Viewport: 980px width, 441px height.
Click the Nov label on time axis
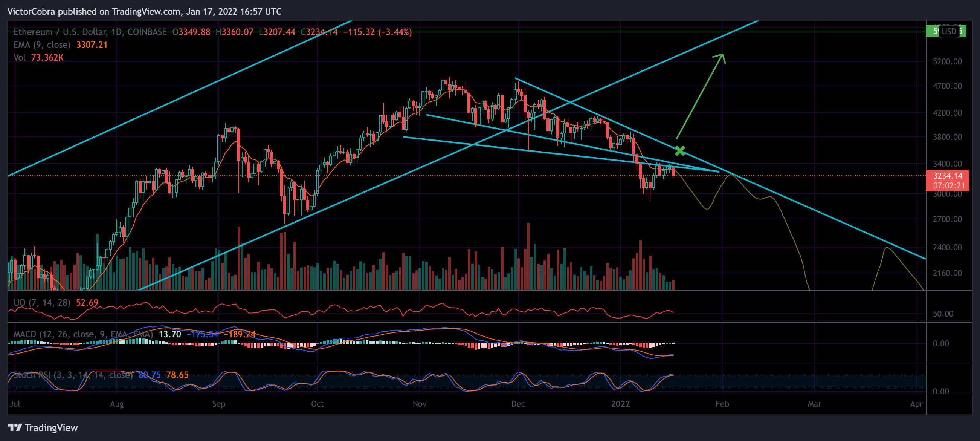click(x=419, y=404)
